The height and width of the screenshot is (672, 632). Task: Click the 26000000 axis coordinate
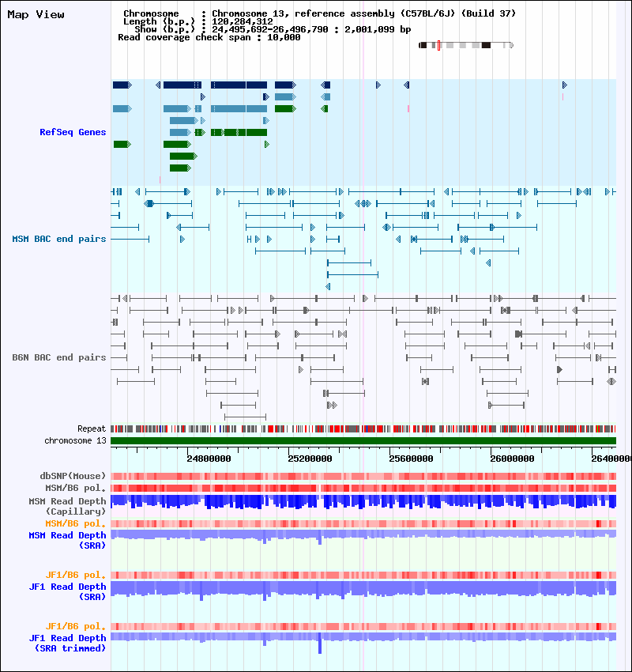coord(512,459)
